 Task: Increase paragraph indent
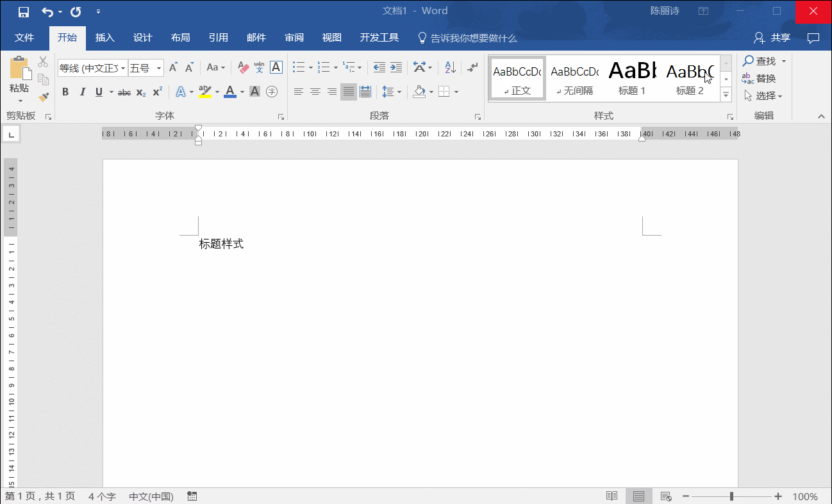click(x=396, y=67)
